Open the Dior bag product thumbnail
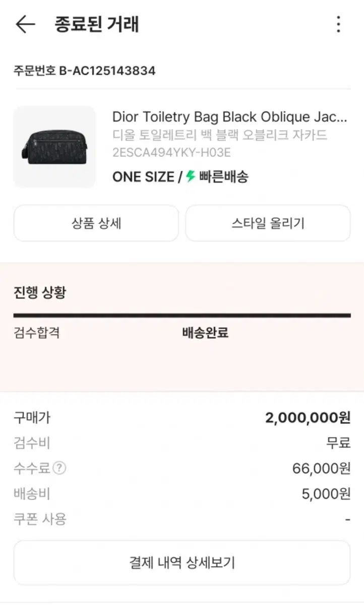Image resolution: width=364 pixels, height=605 pixels. (x=54, y=147)
